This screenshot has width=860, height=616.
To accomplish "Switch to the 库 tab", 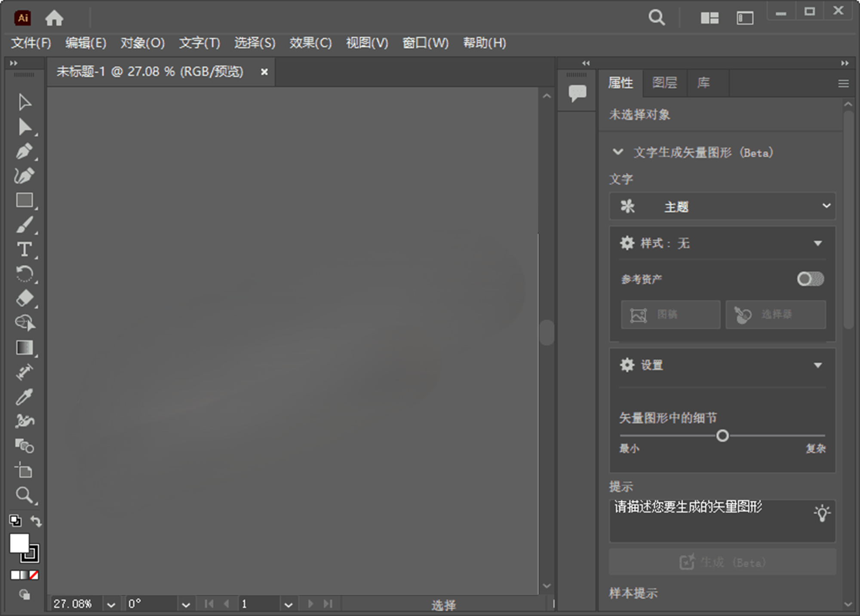I will point(703,83).
